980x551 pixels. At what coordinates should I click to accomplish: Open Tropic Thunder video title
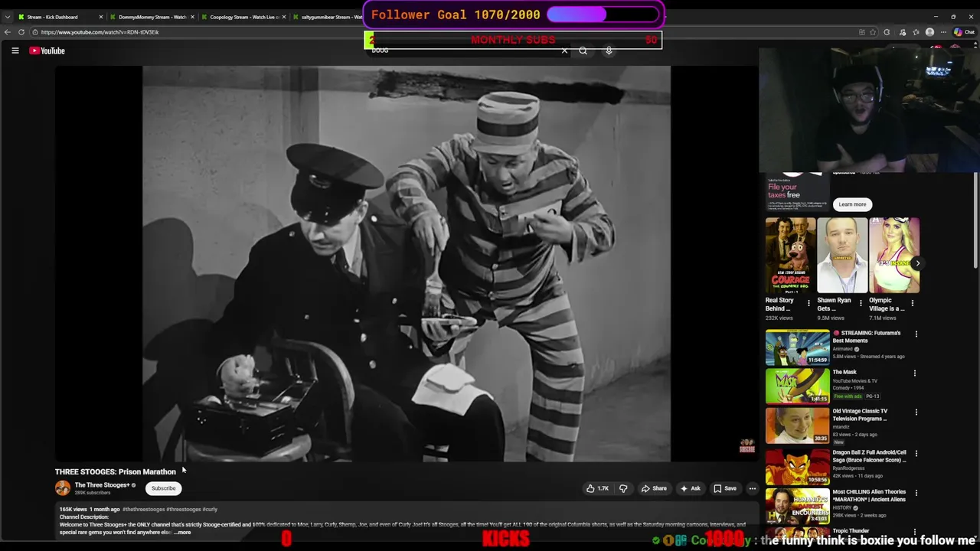[851, 530]
